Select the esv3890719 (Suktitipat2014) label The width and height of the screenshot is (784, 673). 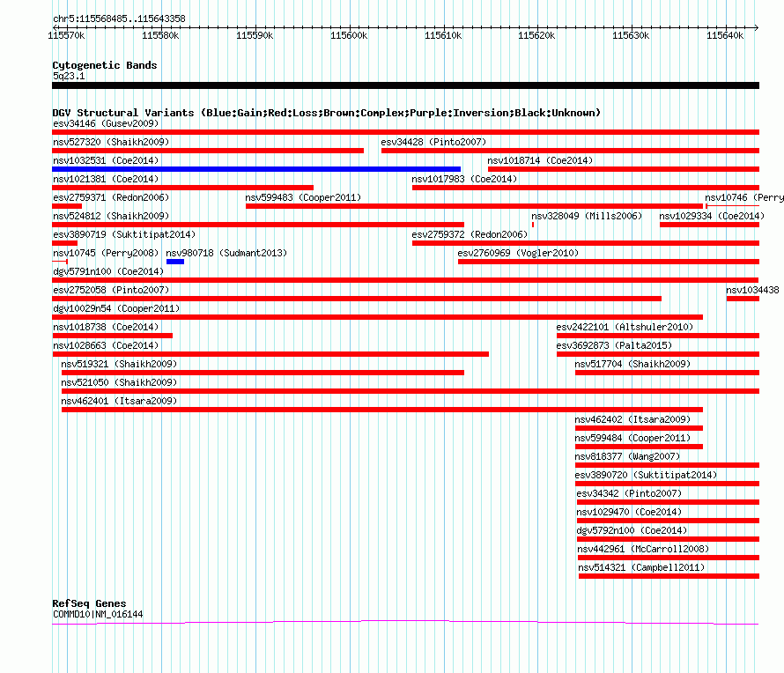(x=124, y=234)
